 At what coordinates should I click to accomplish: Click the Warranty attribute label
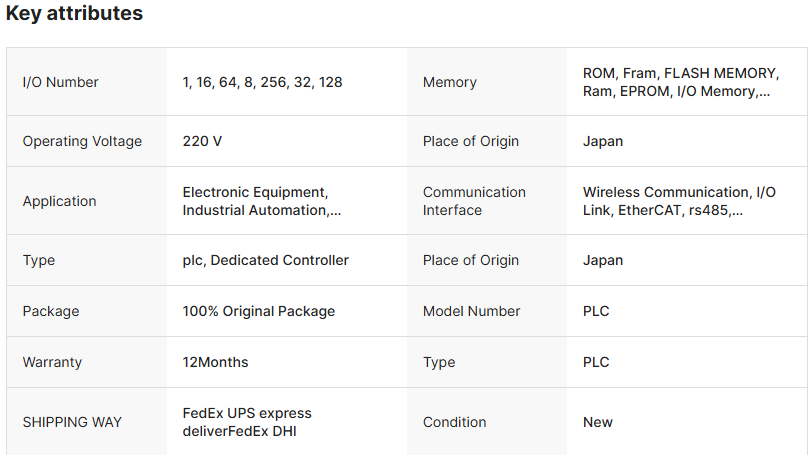[52, 362]
